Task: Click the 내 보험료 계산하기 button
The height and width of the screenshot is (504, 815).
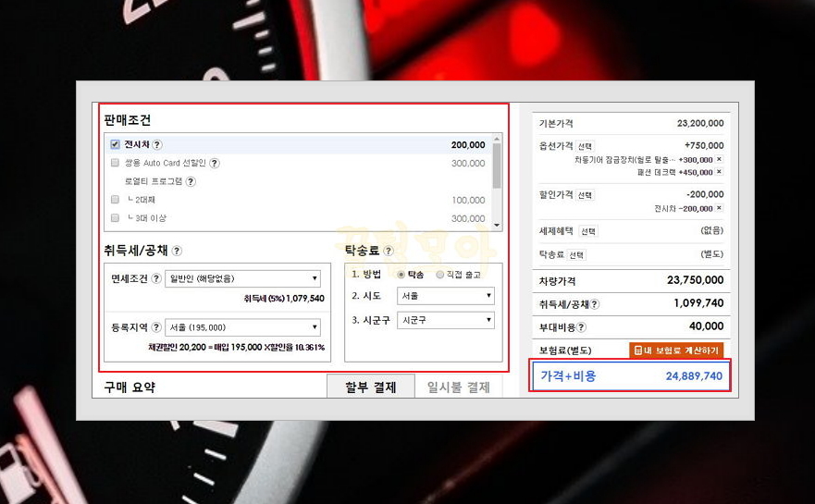Action: tap(676, 350)
